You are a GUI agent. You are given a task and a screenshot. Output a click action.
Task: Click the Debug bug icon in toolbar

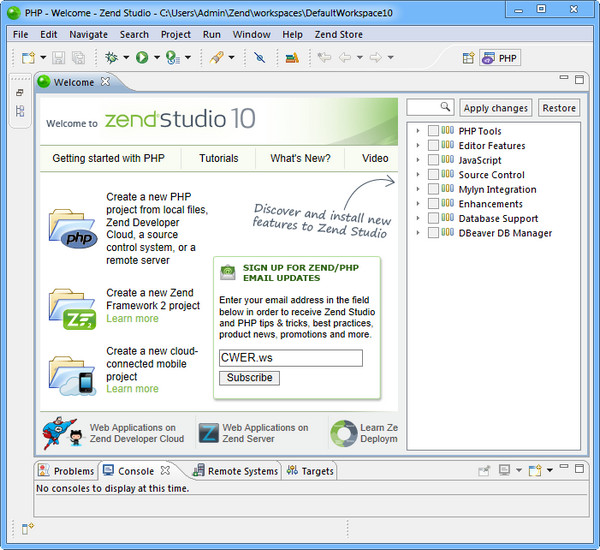(x=111, y=58)
